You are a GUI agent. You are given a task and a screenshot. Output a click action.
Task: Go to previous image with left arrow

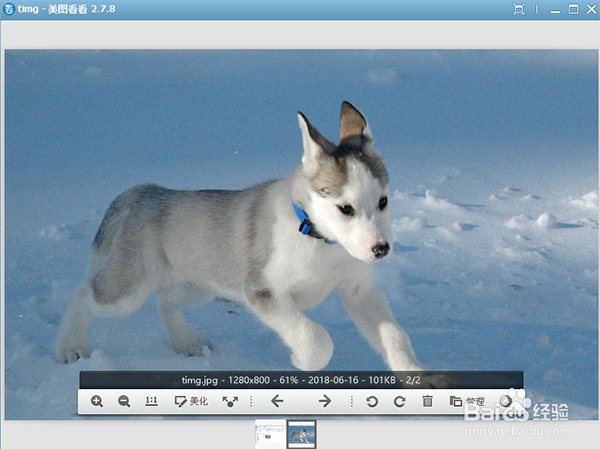[x=278, y=401]
